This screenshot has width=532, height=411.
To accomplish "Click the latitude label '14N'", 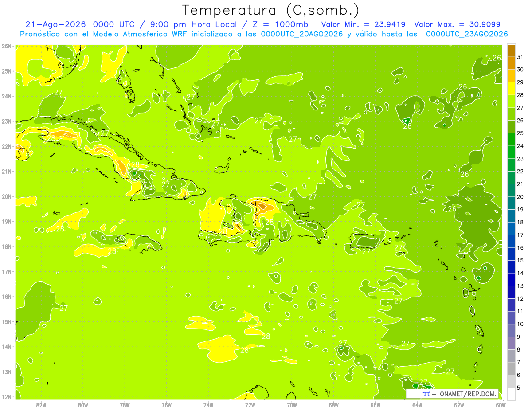I will [7, 347].
